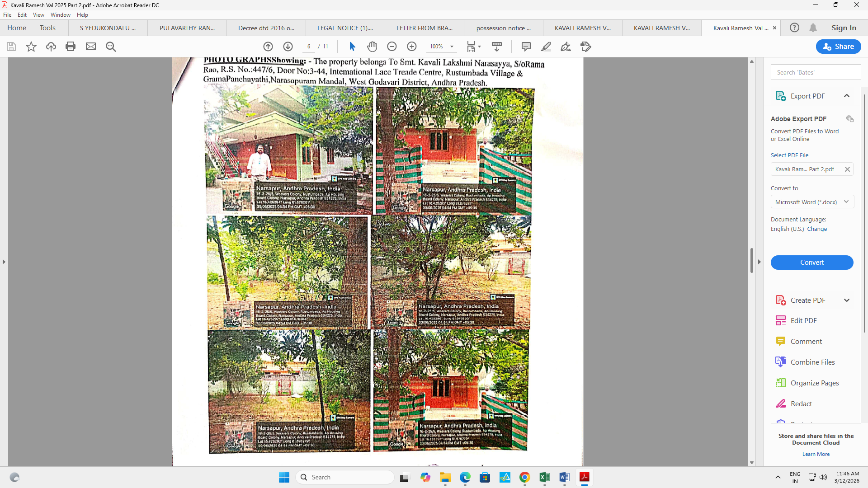
Task: Open Chrome from the taskbar
Action: tap(524, 477)
